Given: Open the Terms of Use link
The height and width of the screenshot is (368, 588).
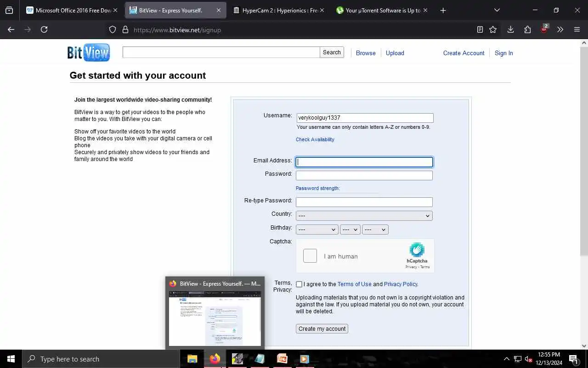Looking at the screenshot, I should (x=354, y=284).
